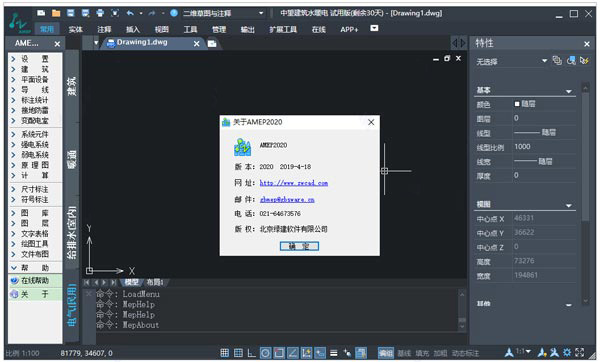Select the 常用 ribbon tab
This screenshot has width=600, height=362.
47,29
